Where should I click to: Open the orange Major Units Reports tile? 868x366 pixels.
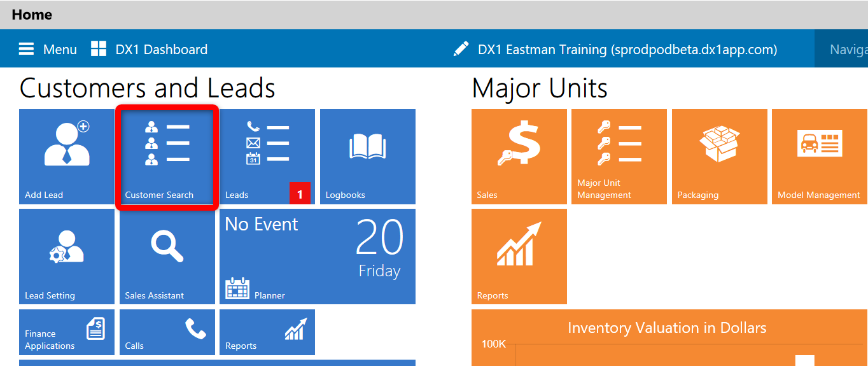(519, 257)
